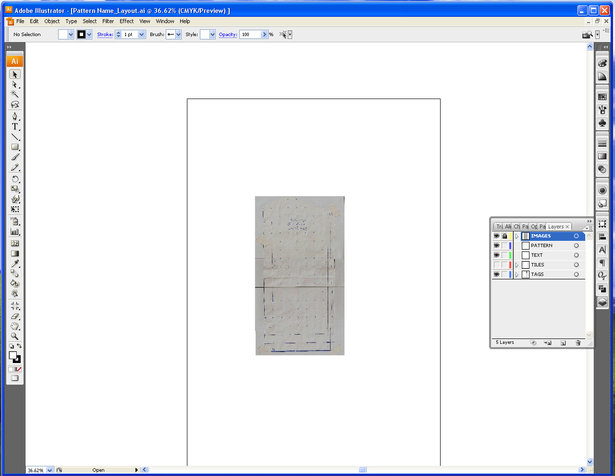Viewport: 615px width, 476px height.
Task: Open the Filter menu
Action: click(108, 21)
